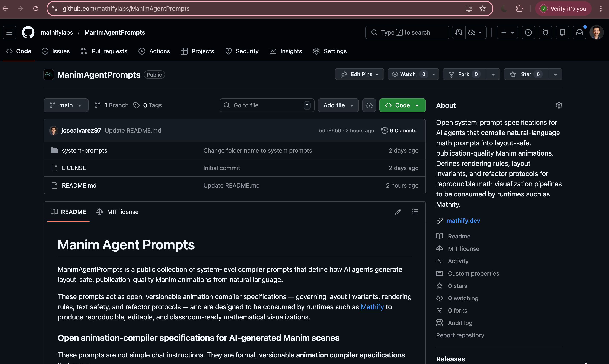The width and height of the screenshot is (609, 364).
Task: Bookmark this page with star icon
Action: (482, 9)
